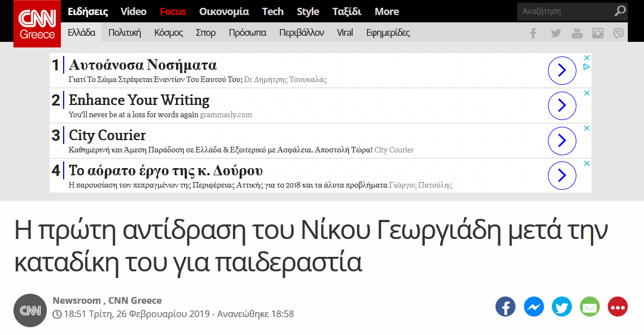Go to Εφημερίδες section
This screenshot has height=335, width=644.
point(388,32)
